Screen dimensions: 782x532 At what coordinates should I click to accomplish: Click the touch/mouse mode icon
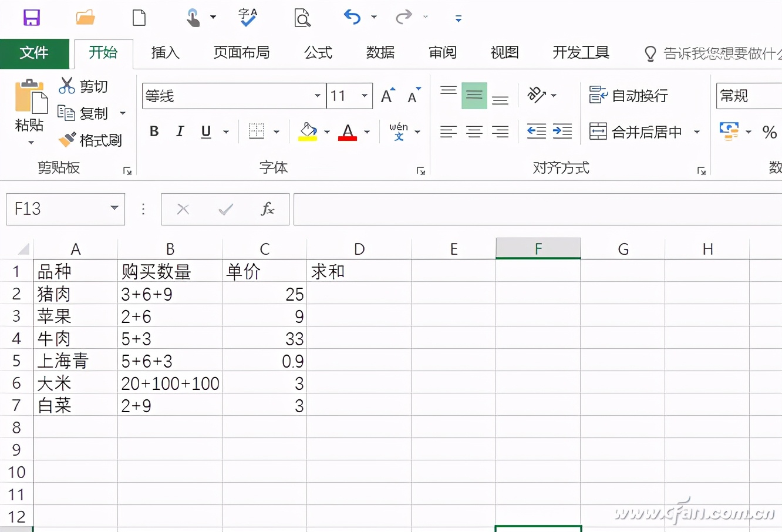tap(193, 18)
